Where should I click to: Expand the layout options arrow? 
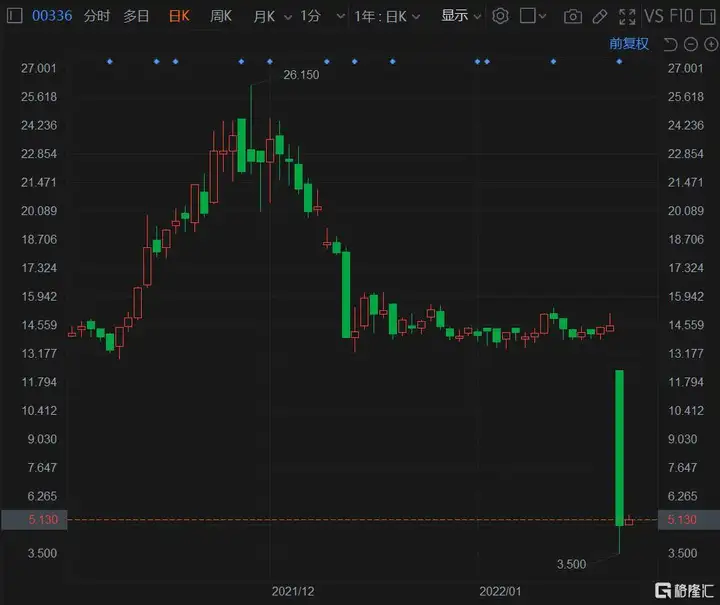(x=542, y=17)
